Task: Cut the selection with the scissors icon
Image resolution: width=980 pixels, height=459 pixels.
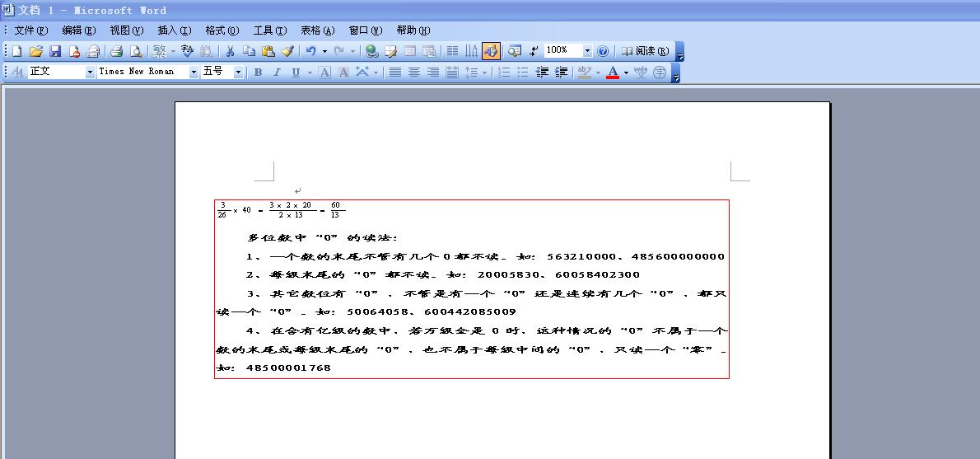Action: pyautogui.click(x=230, y=51)
